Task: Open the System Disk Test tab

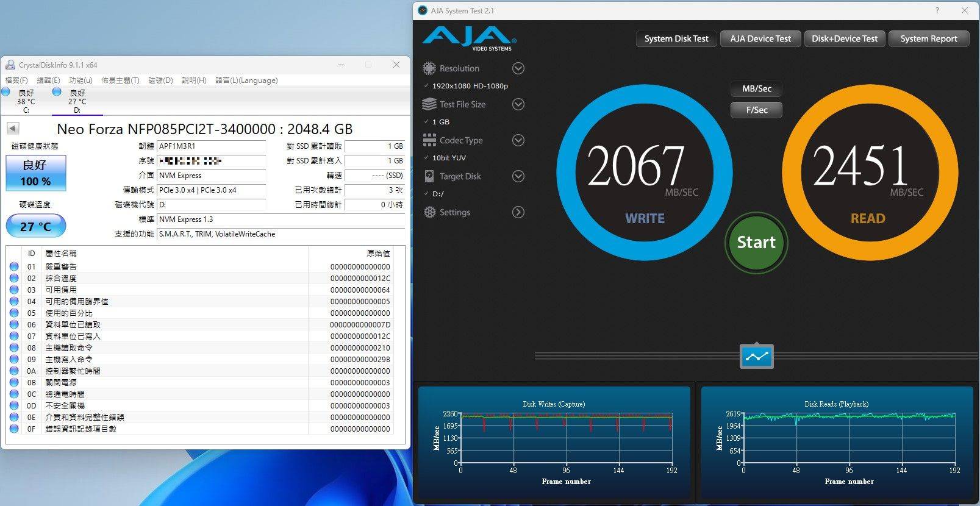Action: click(x=676, y=38)
